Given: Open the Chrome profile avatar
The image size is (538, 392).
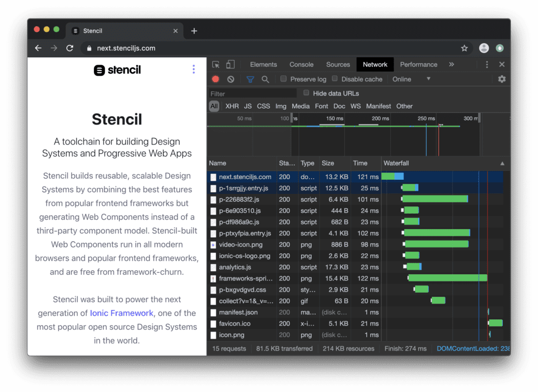Looking at the screenshot, I should pos(484,48).
